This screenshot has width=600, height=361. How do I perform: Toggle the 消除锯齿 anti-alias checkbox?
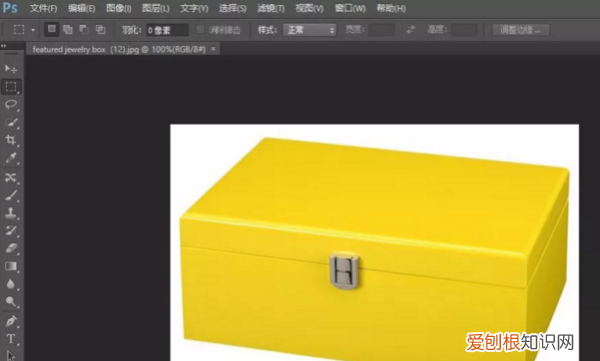click(x=200, y=30)
